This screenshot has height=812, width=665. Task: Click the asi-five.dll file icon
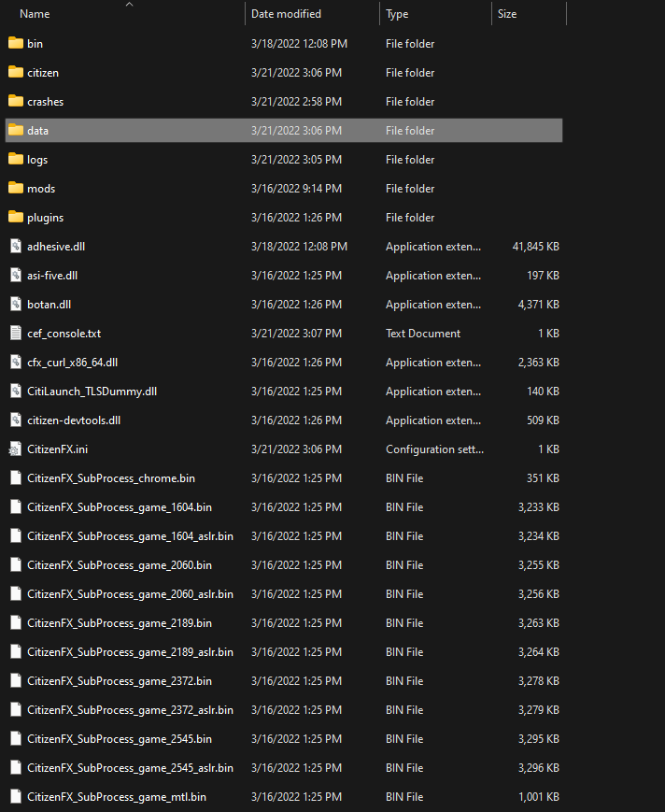point(16,275)
